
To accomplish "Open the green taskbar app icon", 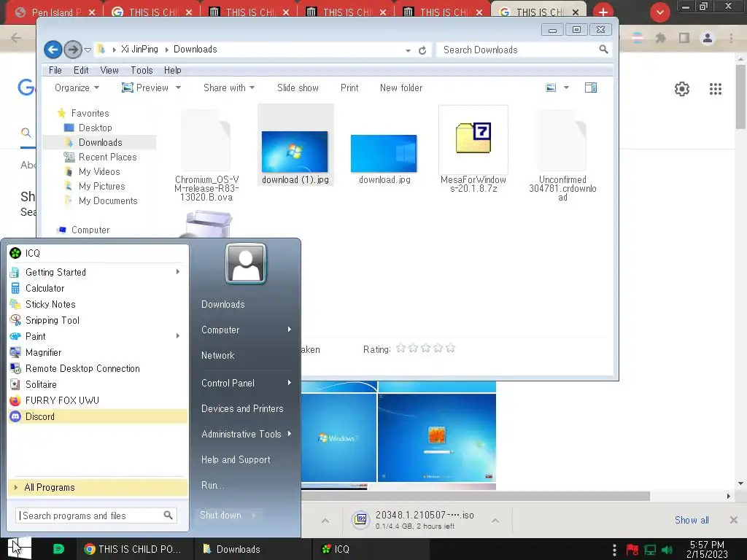I will pyautogui.click(x=58, y=549).
